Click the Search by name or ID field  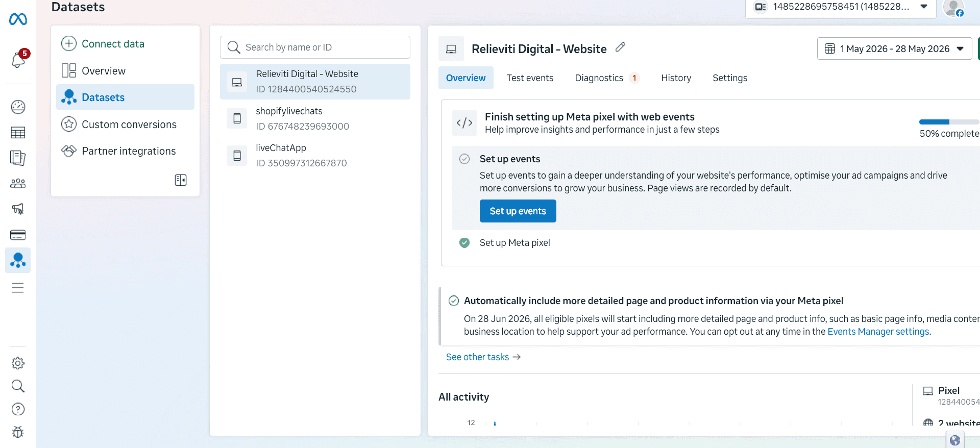(x=315, y=47)
